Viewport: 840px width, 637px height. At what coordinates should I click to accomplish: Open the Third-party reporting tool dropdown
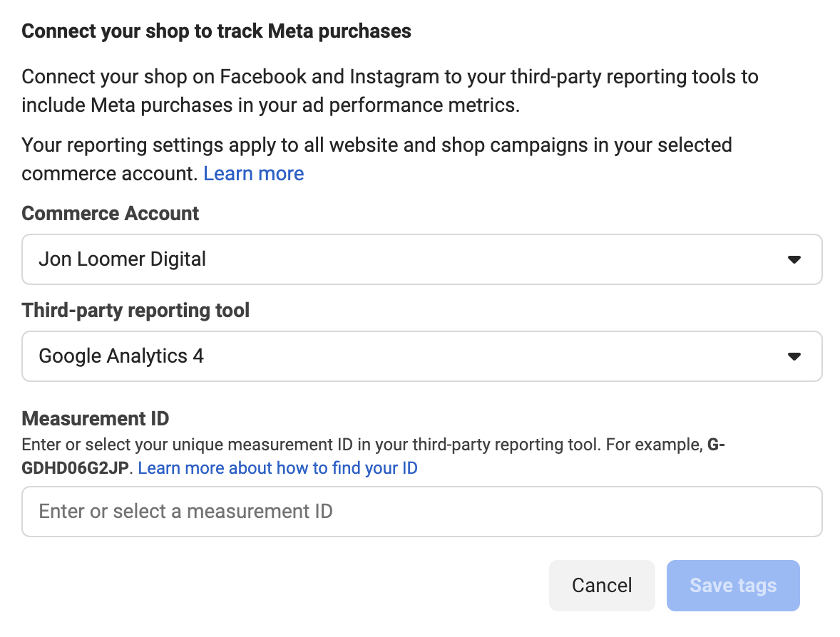point(421,356)
